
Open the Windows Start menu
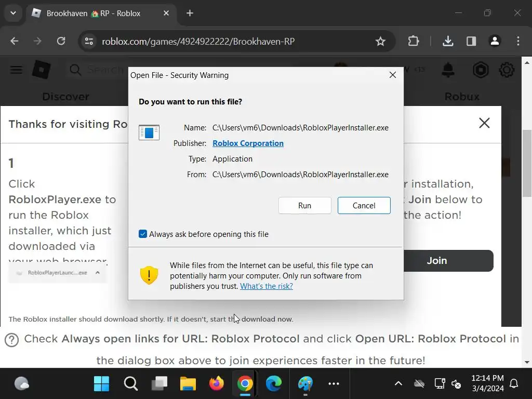[101, 384]
